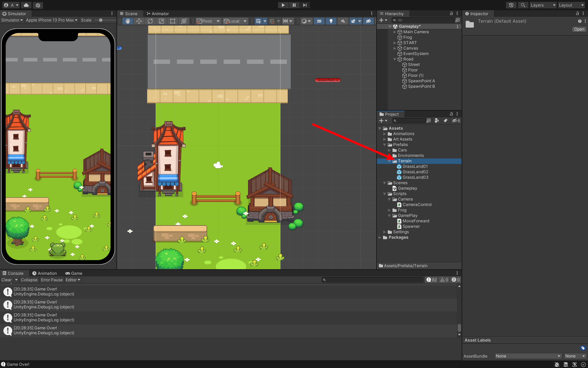The height and width of the screenshot is (368, 588).
Task: Open the asset labels tag icon
Action: pyautogui.click(x=583, y=348)
